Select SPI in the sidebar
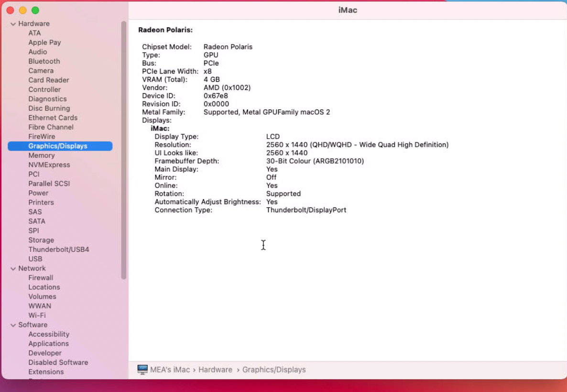Image resolution: width=567 pixels, height=392 pixels. click(33, 230)
